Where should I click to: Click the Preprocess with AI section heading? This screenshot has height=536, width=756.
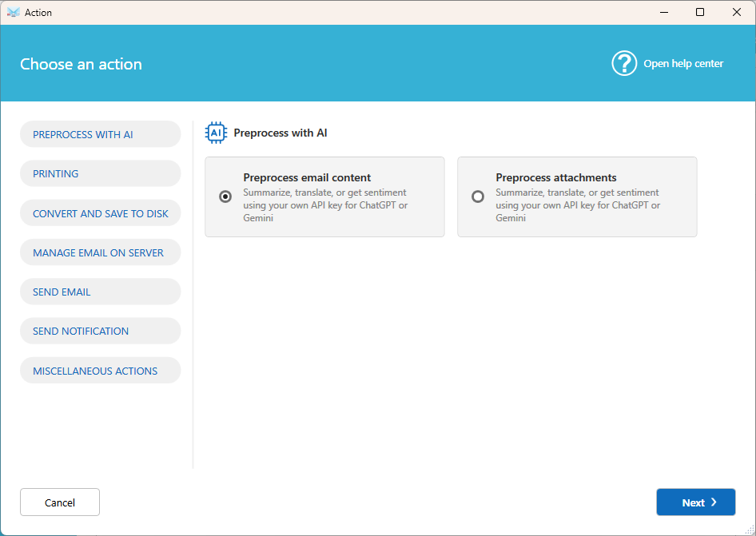(x=281, y=133)
